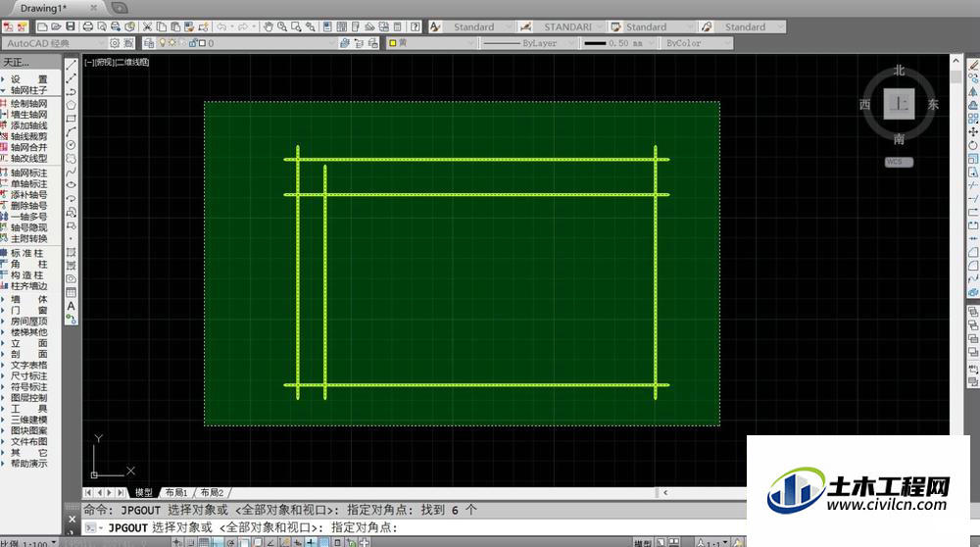The image size is (980, 547).
Task: Click the 上 face of the ViewCube
Action: tap(899, 104)
